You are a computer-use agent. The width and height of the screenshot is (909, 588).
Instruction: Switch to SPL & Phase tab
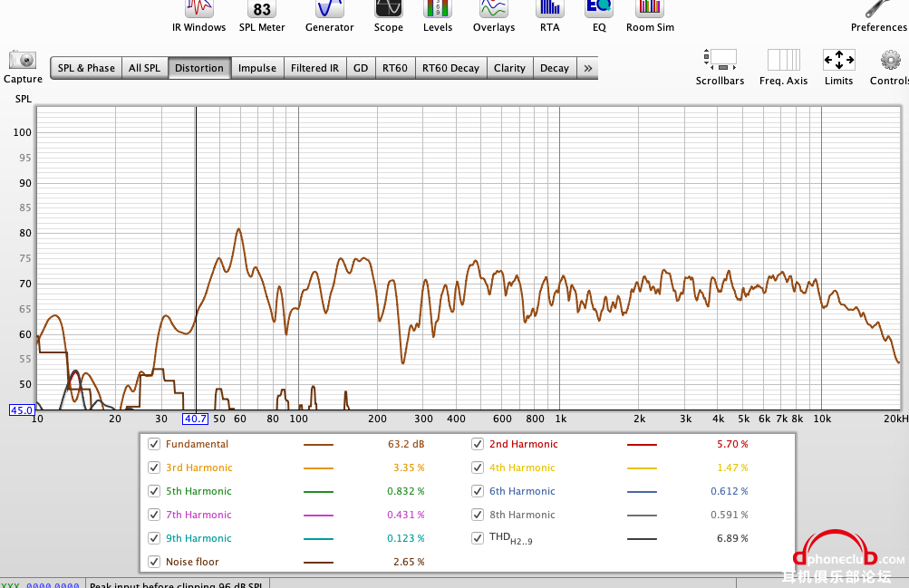86,68
